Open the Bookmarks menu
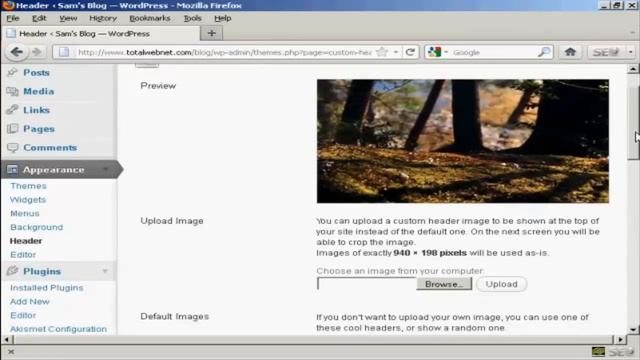Image resolution: width=640 pixels, height=360 pixels. point(149,18)
